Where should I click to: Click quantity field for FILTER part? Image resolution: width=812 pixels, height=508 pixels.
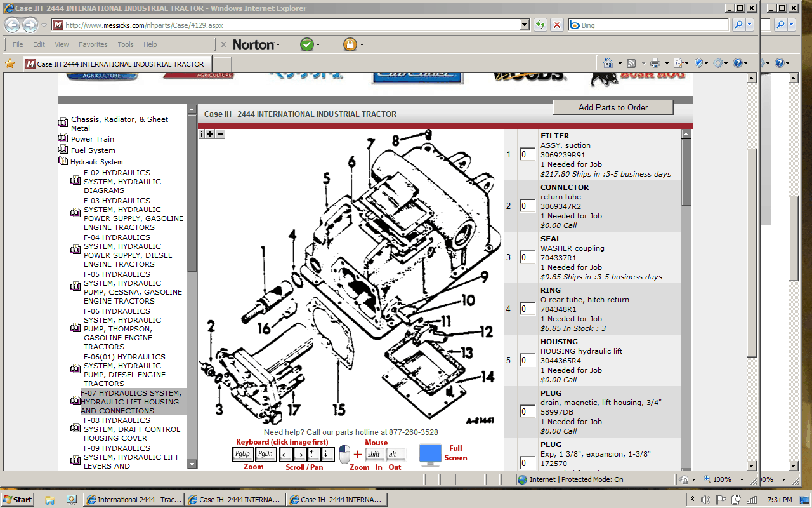pos(527,154)
